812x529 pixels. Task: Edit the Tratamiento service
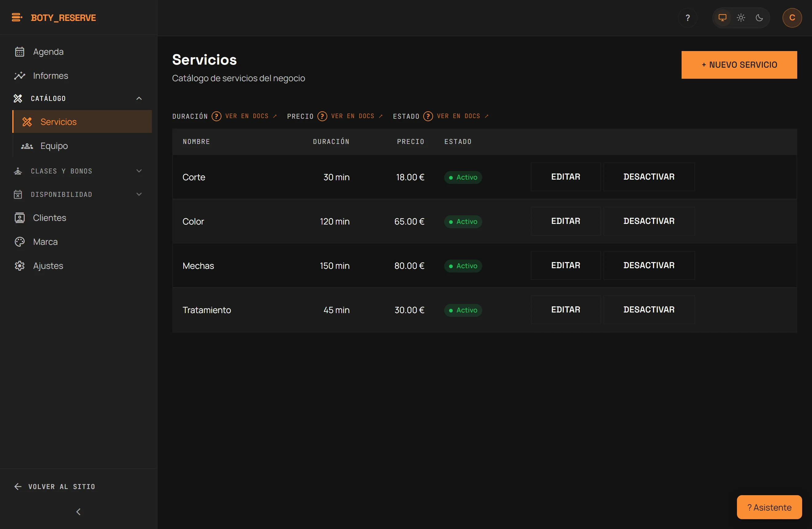pos(566,310)
